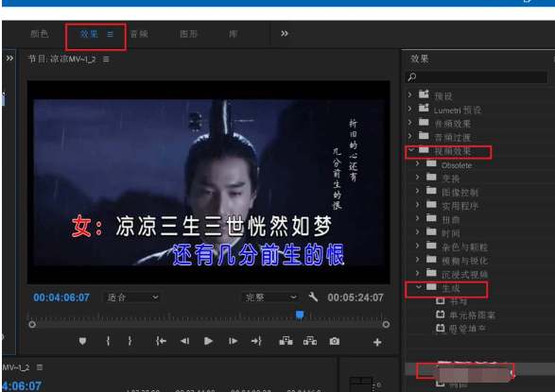Click the blue playhead on monitor ruler

[300, 315]
